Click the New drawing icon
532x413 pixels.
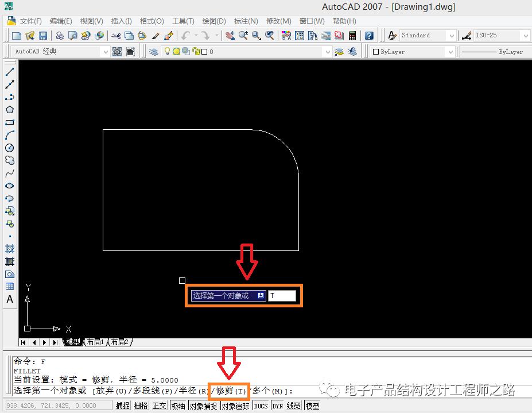[x=16, y=35]
